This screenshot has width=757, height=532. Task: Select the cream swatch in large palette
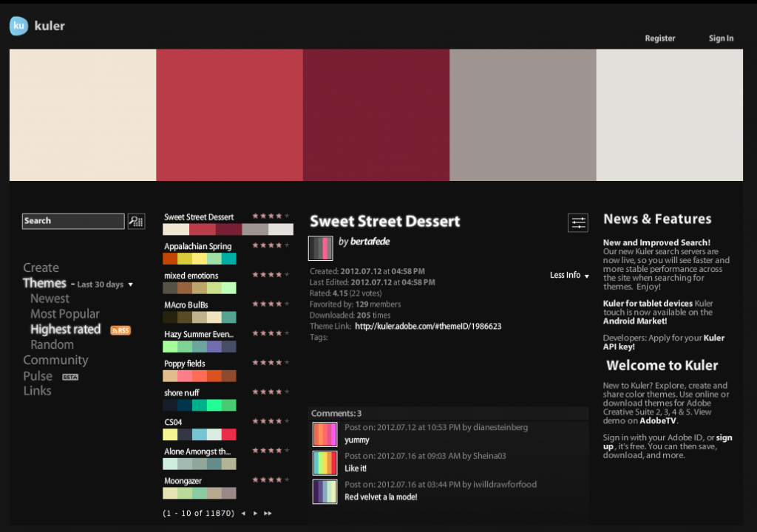(83, 115)
